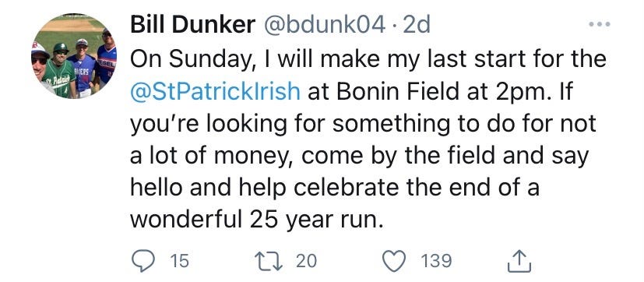Visit the @StPatrickIrish mention
The image size is (644, 282).
(215, 91)
